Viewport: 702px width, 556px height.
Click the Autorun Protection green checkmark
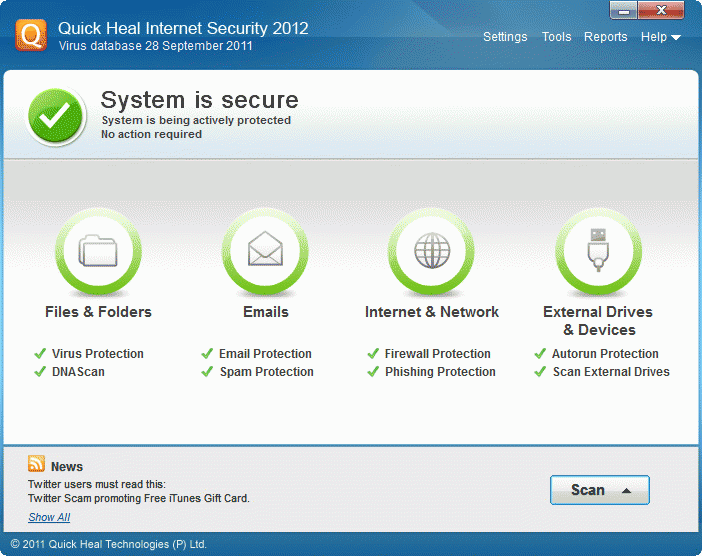coord(540,354)
